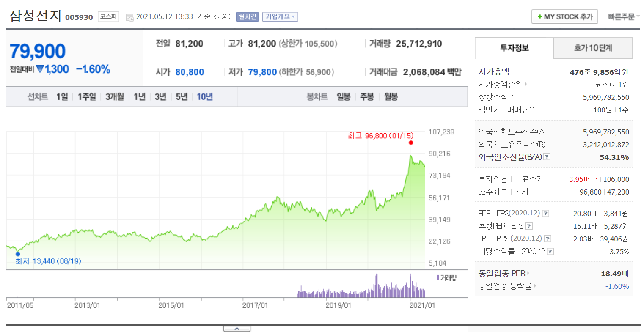This screenshot has width=644, height=332.
Task: Click the target price 106,000
Action: tap(616, 179)
